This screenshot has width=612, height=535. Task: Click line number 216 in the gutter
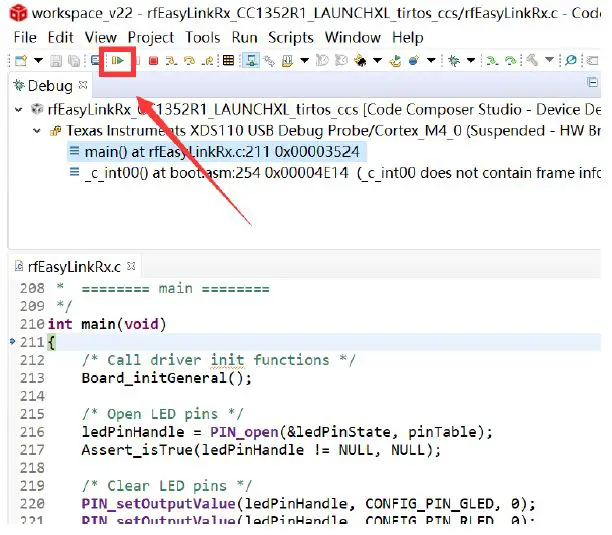click(32, 432)
